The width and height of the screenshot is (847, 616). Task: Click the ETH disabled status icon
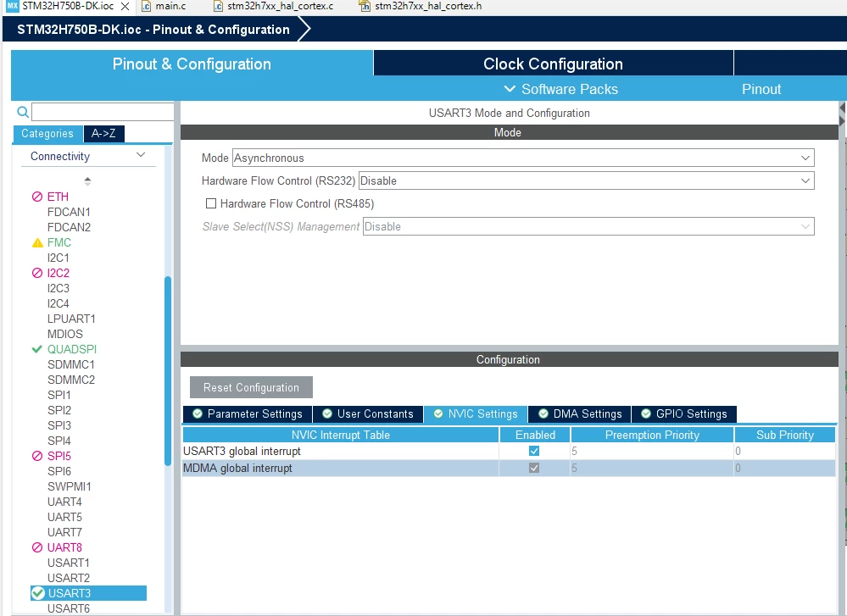click(37, 197)
